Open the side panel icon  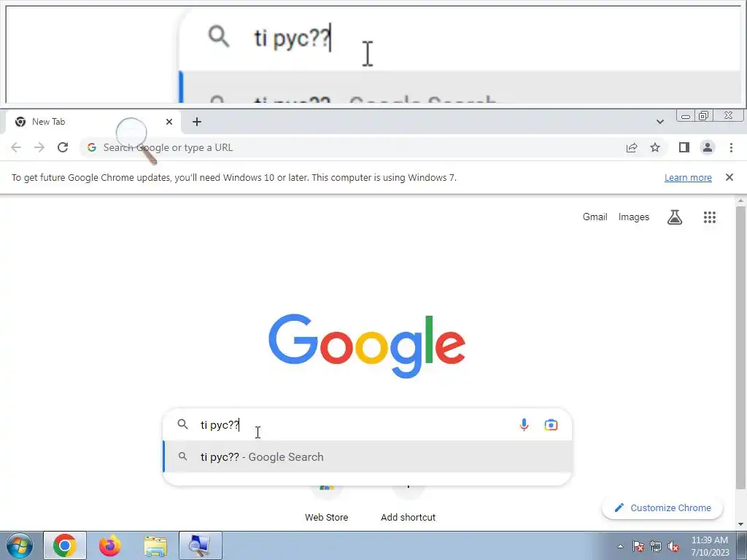(x=684, y=147)
